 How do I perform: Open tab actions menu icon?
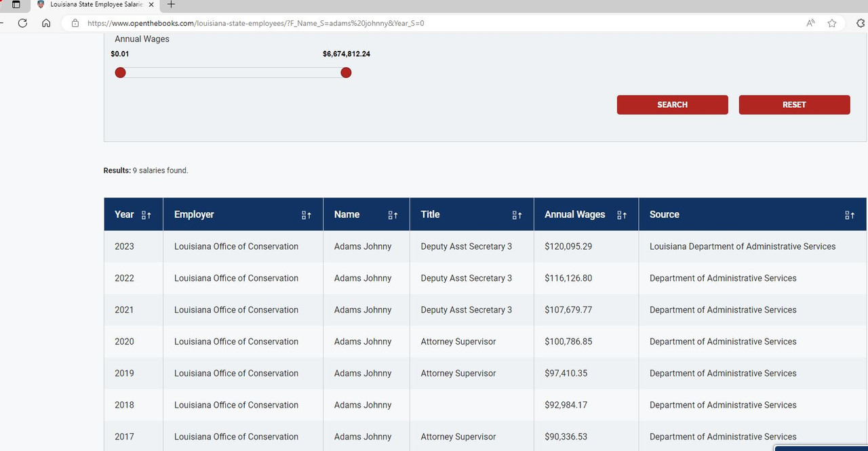16,5
